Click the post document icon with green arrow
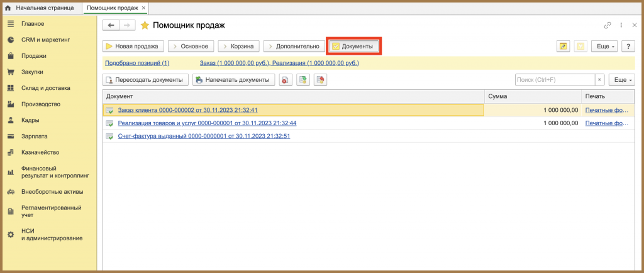Image resolution: width=644 pixels, height=273 pixels. coord(303,80)
